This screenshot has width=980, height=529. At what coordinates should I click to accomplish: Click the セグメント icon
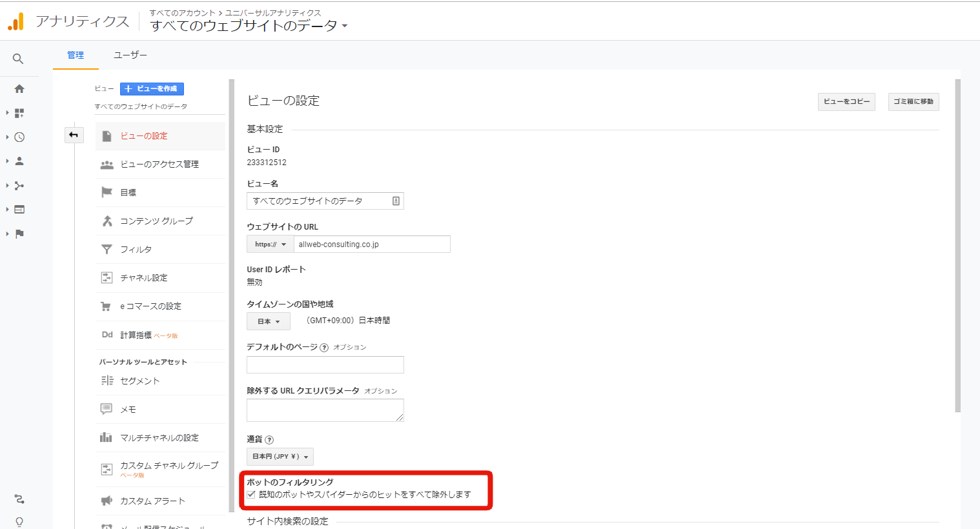(107, 381)
